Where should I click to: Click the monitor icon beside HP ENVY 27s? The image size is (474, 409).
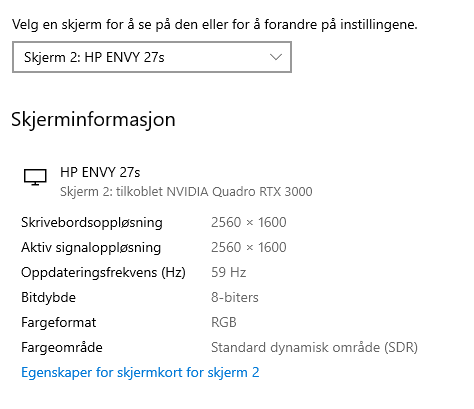coord(35,177)
